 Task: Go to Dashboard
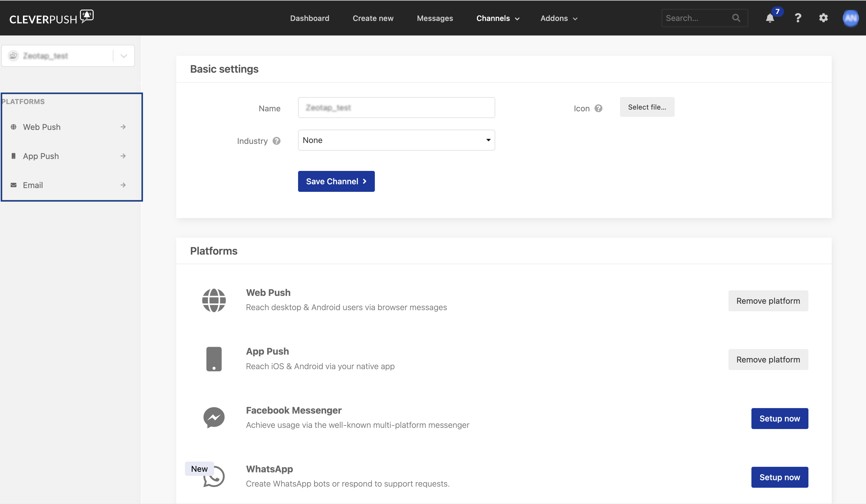[x=310, y=18]
